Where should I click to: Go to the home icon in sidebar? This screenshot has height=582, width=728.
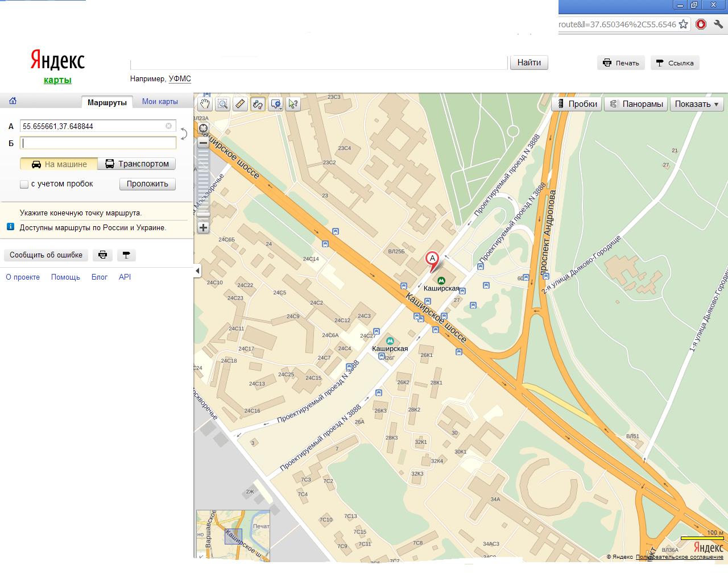coord(13,101)
